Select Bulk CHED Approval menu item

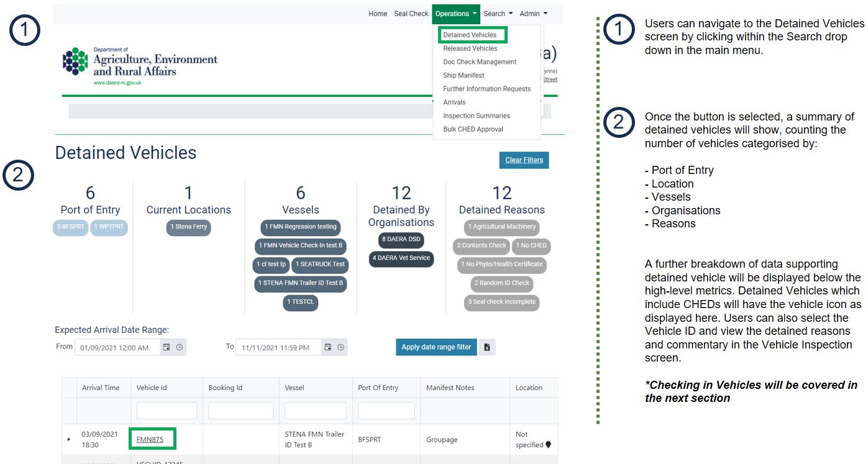tap(473, 129)
